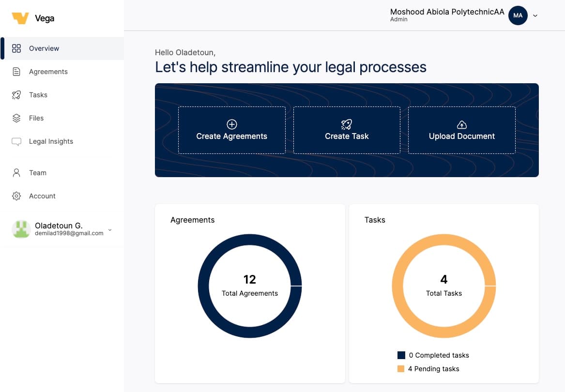Click the Vega logo icon
Viewport: 565px width, 392px height.
[x=20, y=18]
